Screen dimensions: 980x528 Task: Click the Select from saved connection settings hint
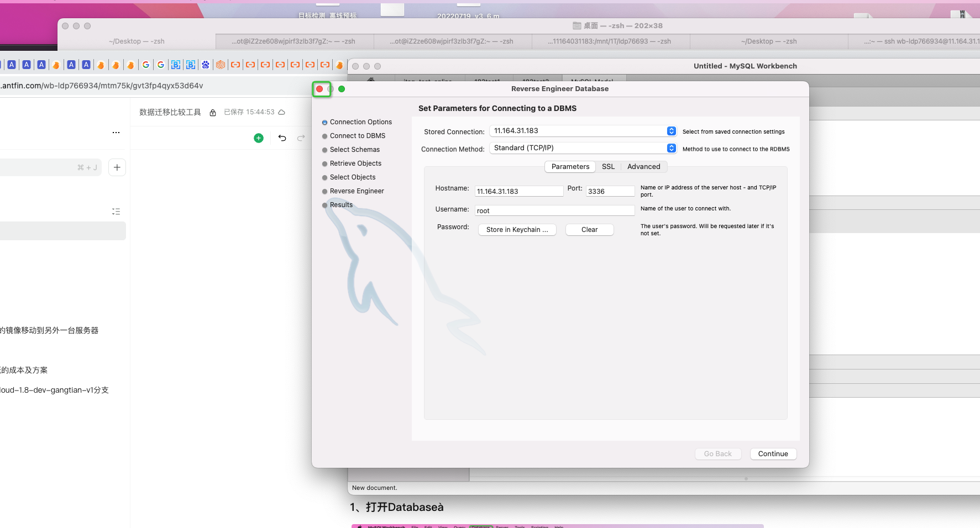tap(733, 131)
